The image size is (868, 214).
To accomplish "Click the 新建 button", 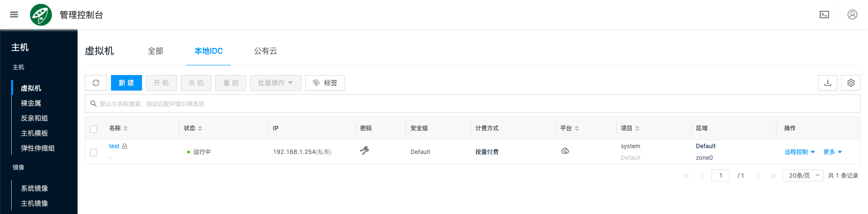I will point(126,83).
